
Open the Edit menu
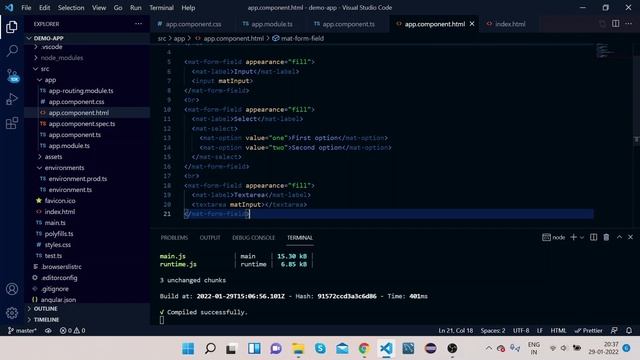[44, 8]
